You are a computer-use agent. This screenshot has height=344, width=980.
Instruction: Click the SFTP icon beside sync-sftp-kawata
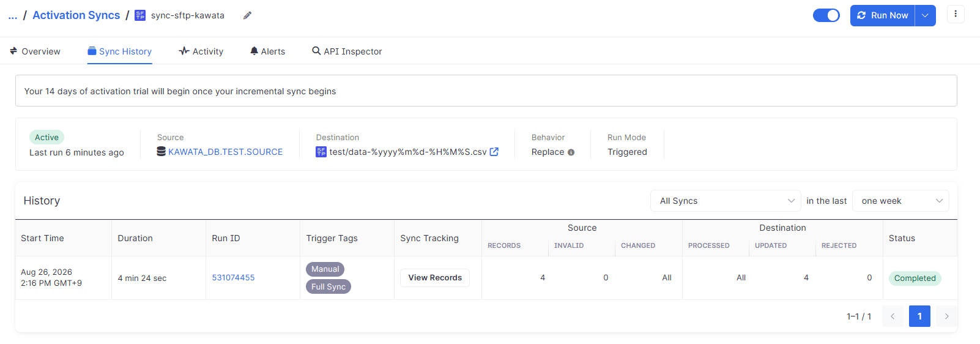click(x=140, y=15)
